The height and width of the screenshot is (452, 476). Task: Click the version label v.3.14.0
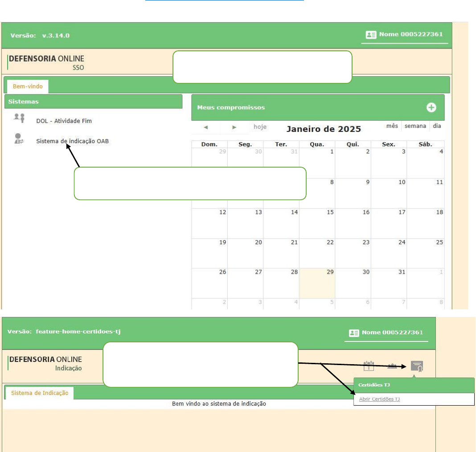[x=56, y=36]
